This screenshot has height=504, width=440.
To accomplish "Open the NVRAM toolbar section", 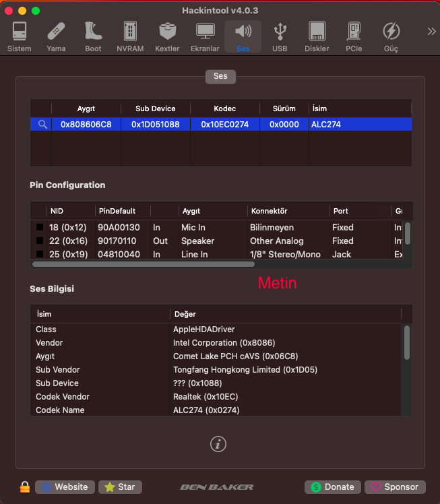I will click(130, 36).
